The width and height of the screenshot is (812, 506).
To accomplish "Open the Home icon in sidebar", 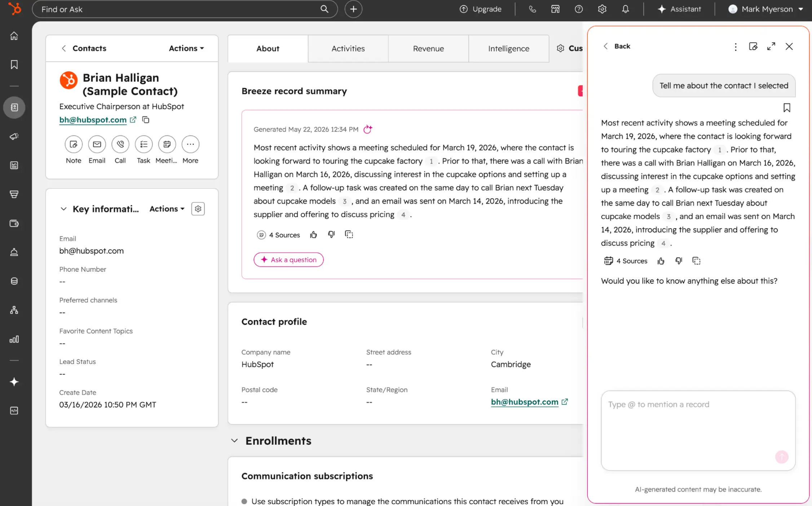I will coord(14,36).
